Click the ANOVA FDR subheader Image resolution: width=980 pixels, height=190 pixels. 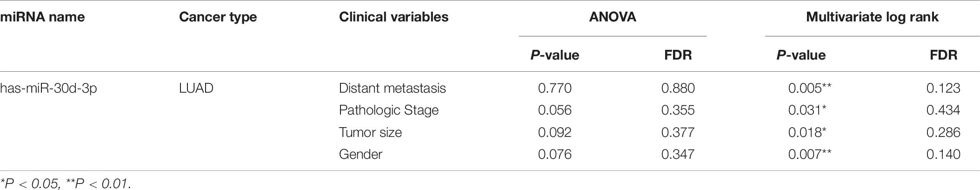pos(678,55)
